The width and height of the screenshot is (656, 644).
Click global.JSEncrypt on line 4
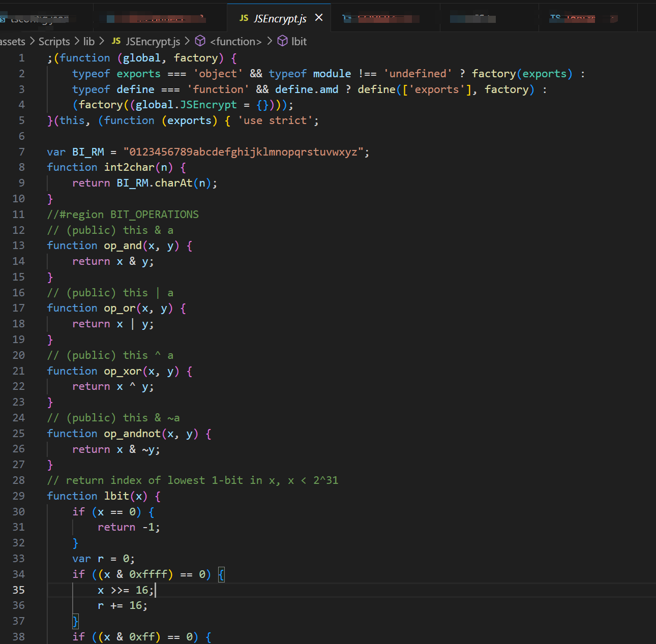186,105
